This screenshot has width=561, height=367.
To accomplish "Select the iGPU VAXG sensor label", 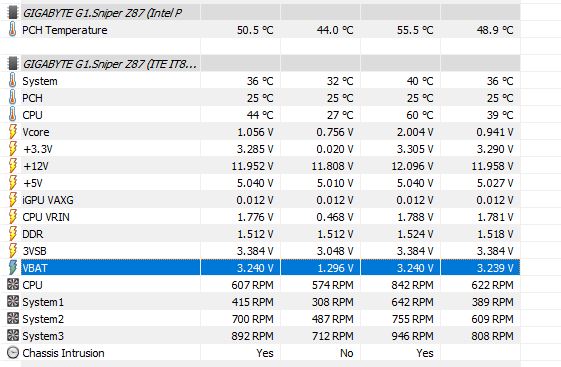I will tap(48, 200).
